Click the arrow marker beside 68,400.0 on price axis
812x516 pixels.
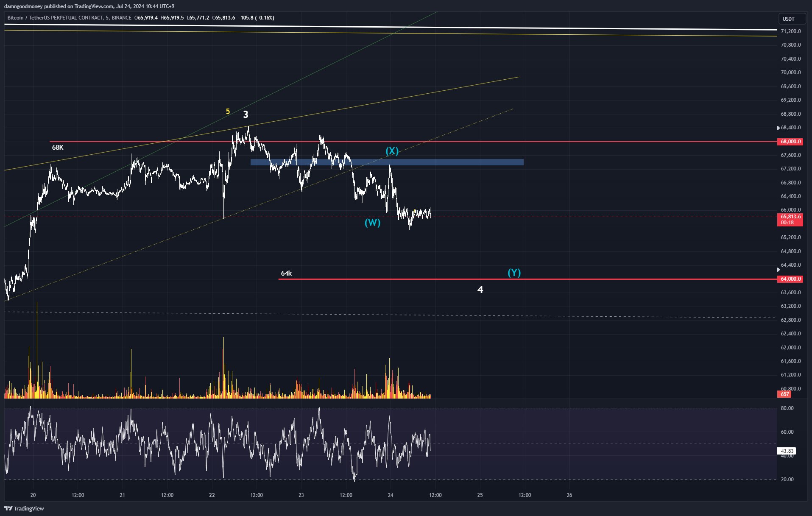[779, 128]
